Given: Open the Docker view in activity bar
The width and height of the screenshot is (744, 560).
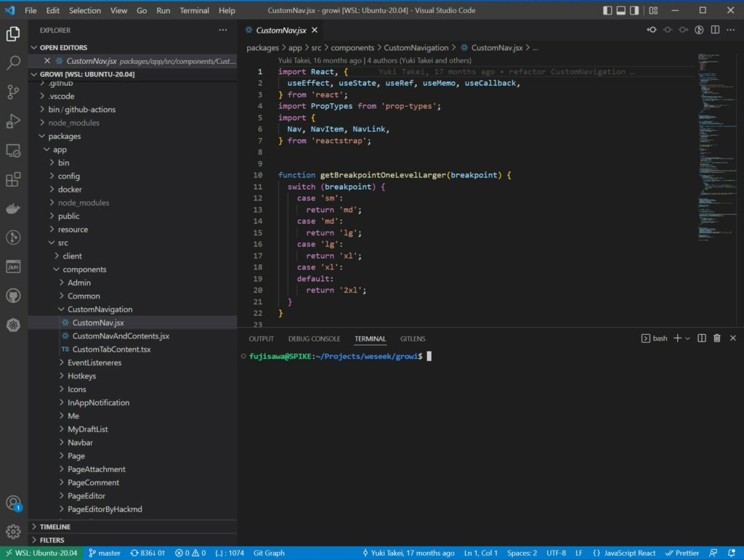Looking at the screenshot, I should tap(13, 208).
